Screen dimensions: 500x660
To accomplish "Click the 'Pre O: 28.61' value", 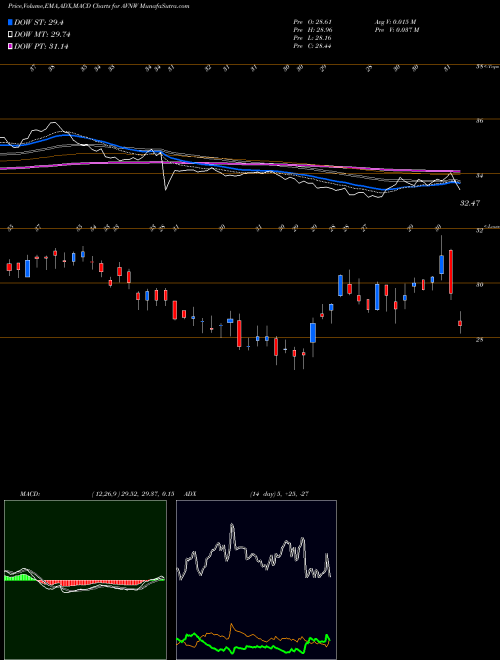I will tap(312, 22).
